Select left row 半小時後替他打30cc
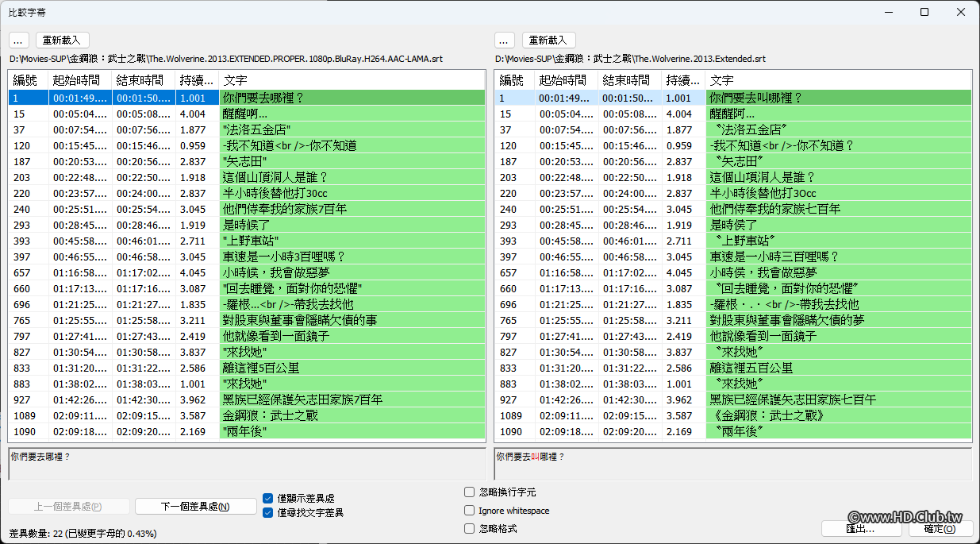 coord(247,193)
